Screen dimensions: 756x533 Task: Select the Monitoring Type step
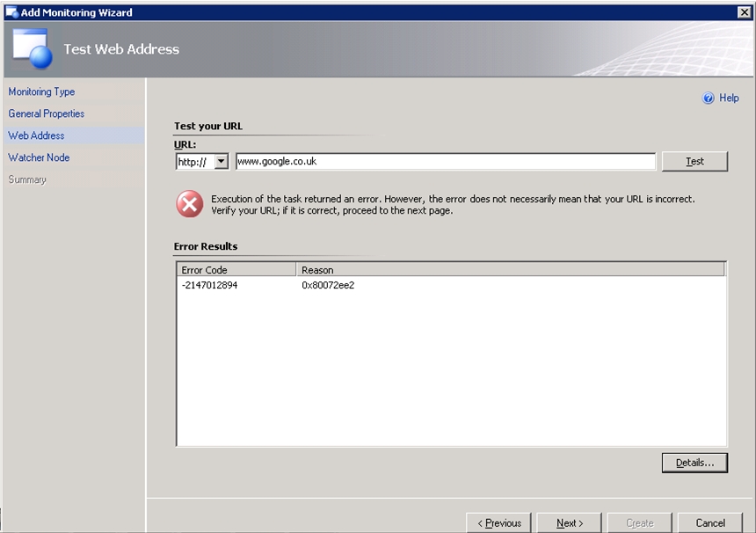click(x=41, y=91)
